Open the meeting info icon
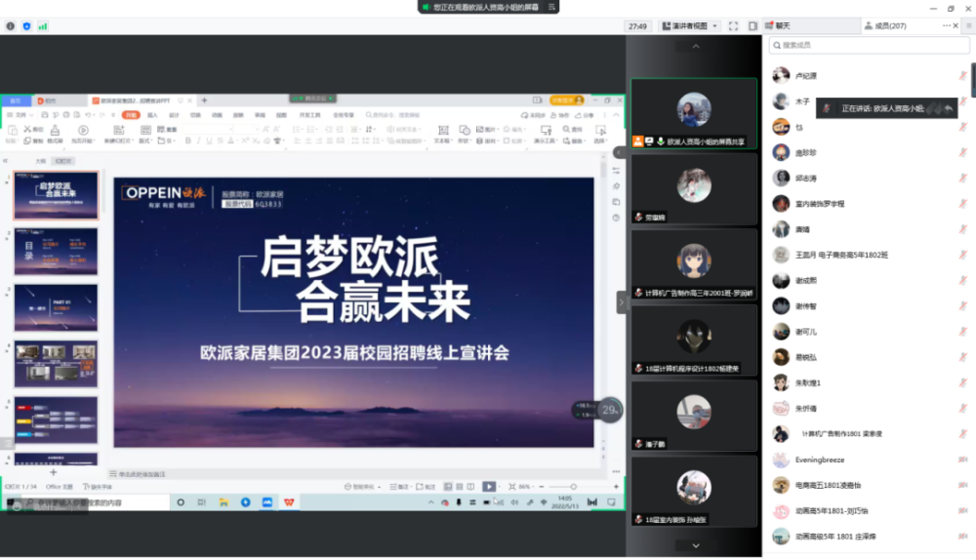The height and width of the screenshot is (560, 976). pos(11,26)
